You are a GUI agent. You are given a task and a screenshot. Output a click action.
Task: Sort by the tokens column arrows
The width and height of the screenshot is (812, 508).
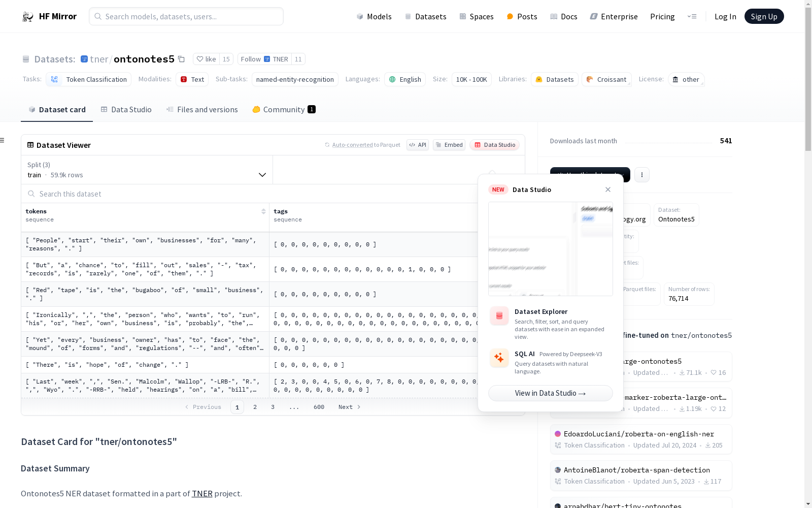(263, 211)
